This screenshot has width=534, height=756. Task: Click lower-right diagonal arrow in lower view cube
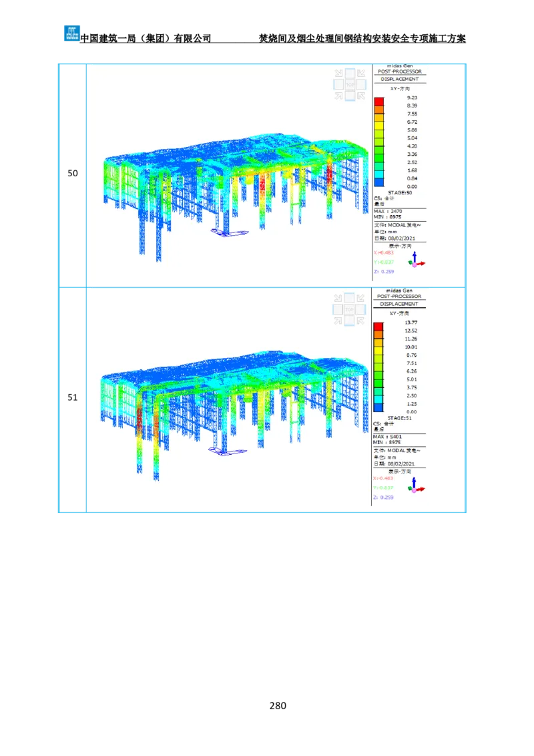[361, 321]
